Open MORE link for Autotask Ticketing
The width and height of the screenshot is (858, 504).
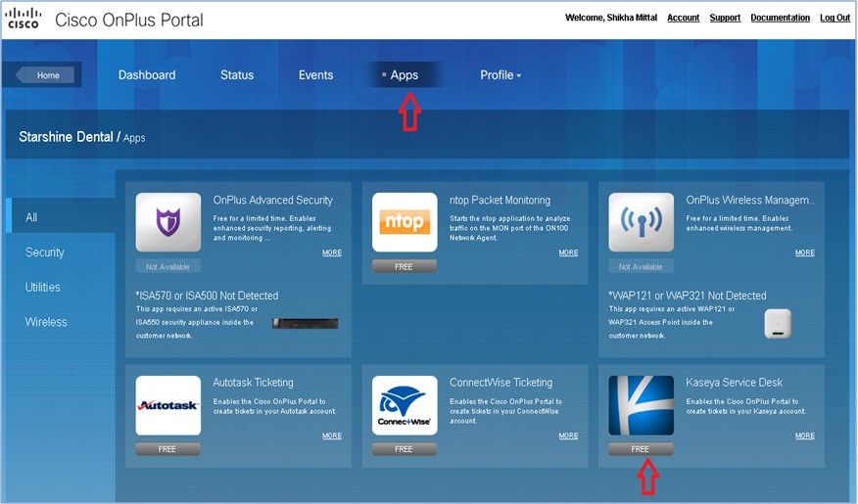coord(332,435)
